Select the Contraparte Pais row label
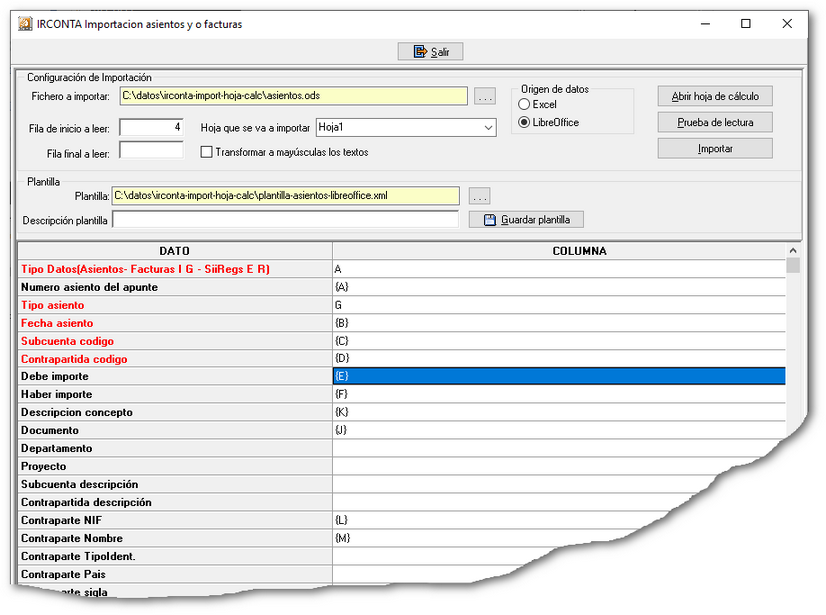 [175, 574]
